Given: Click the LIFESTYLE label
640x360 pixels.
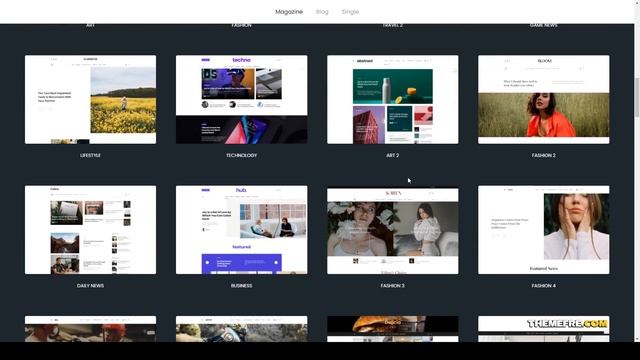Looking at the screenshot, I should pos(90,156).
